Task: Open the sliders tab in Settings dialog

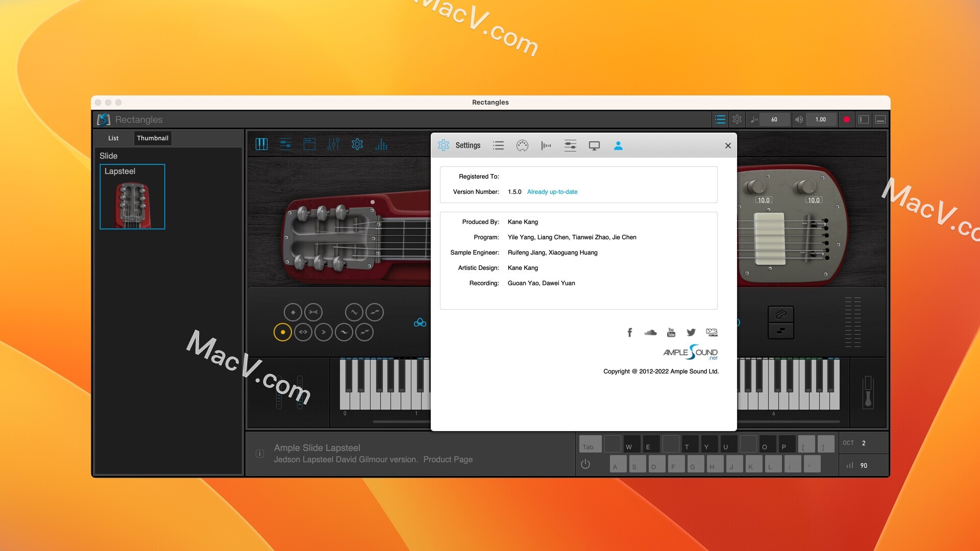Action: (x=570, y=145)
